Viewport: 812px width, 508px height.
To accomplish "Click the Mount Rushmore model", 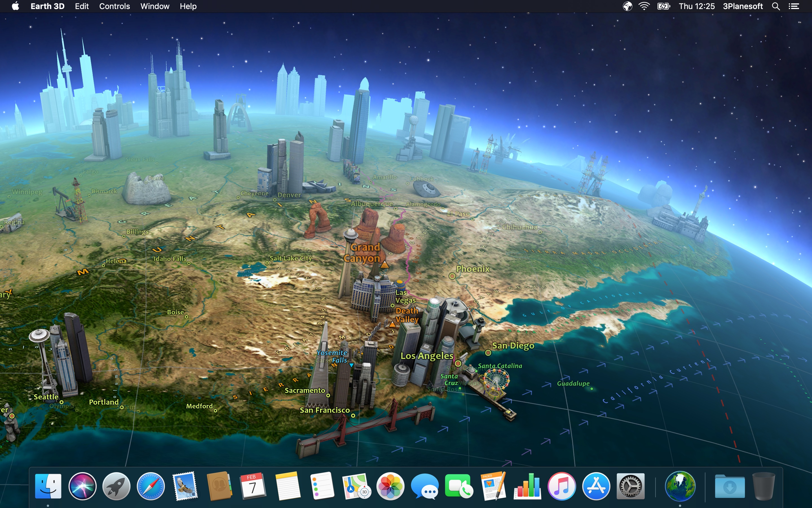I will pyautogui.click(x=147, y=189).
